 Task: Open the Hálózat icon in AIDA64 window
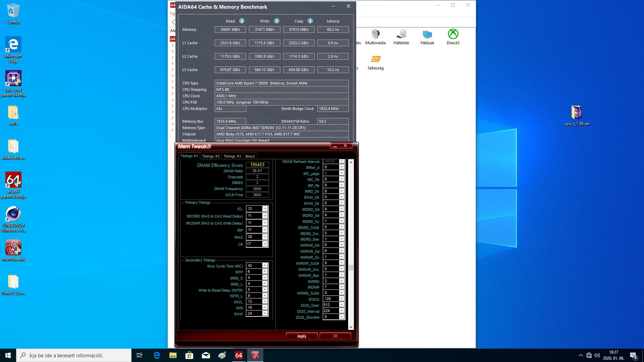coord(427,37)
